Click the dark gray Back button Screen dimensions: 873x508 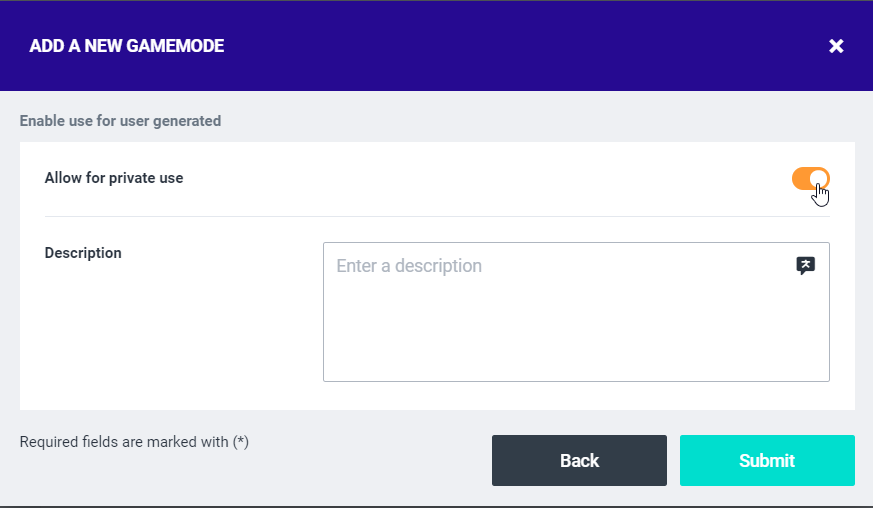click(x=579, y=460)
